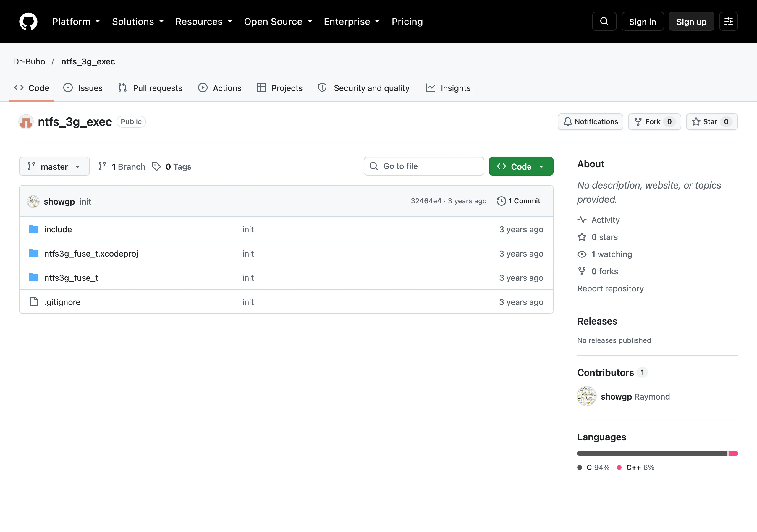Star the ntfs_3g_exec repository

coord(711,122)
